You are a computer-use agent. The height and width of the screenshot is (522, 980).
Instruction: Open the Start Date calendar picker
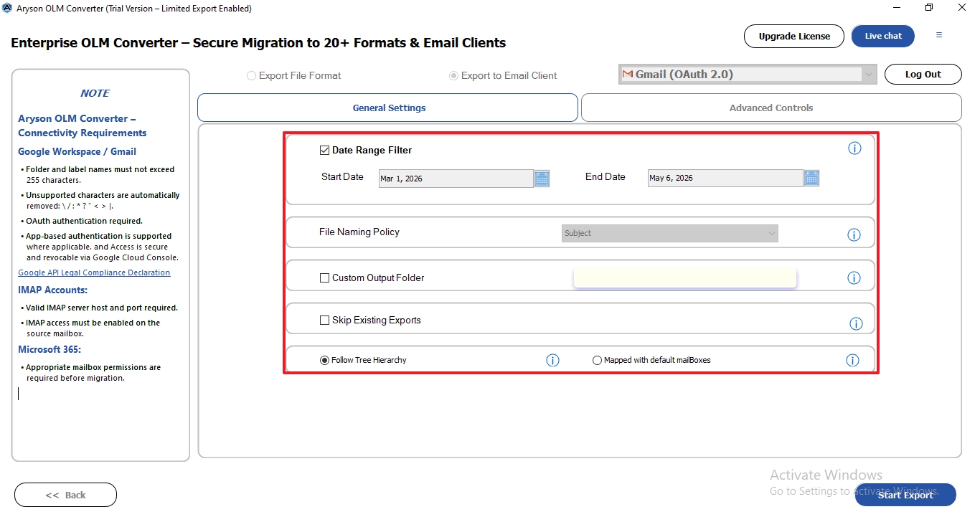542,179
